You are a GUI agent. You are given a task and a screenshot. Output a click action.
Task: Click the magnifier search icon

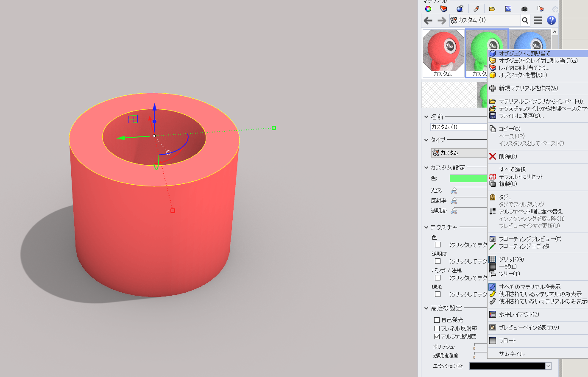[525, 20]
